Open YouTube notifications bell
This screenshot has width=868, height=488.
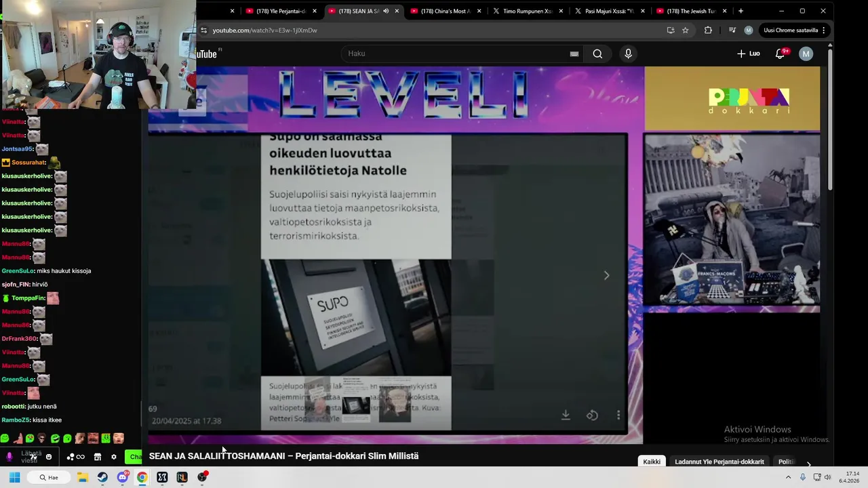tap(780, 54)
